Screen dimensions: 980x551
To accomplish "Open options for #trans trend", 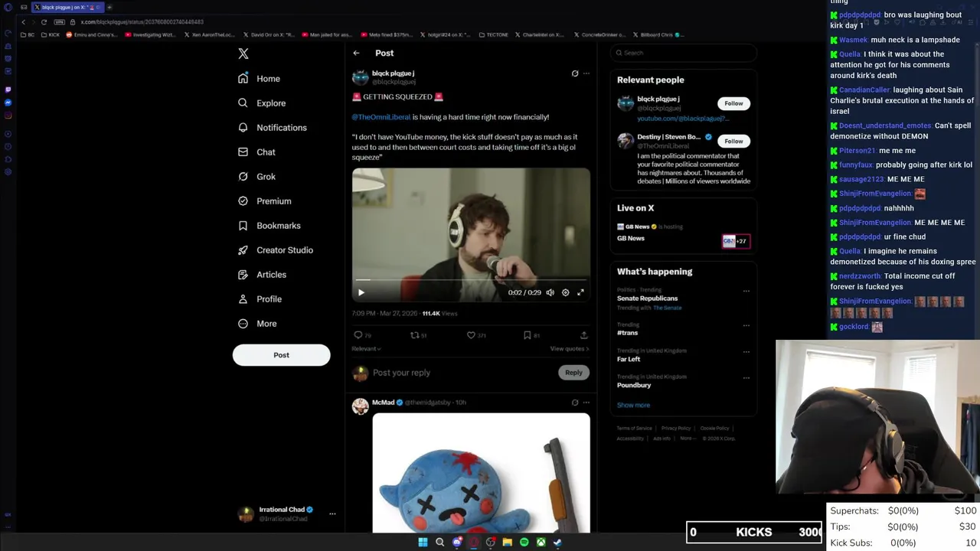I will pos(746,325).
